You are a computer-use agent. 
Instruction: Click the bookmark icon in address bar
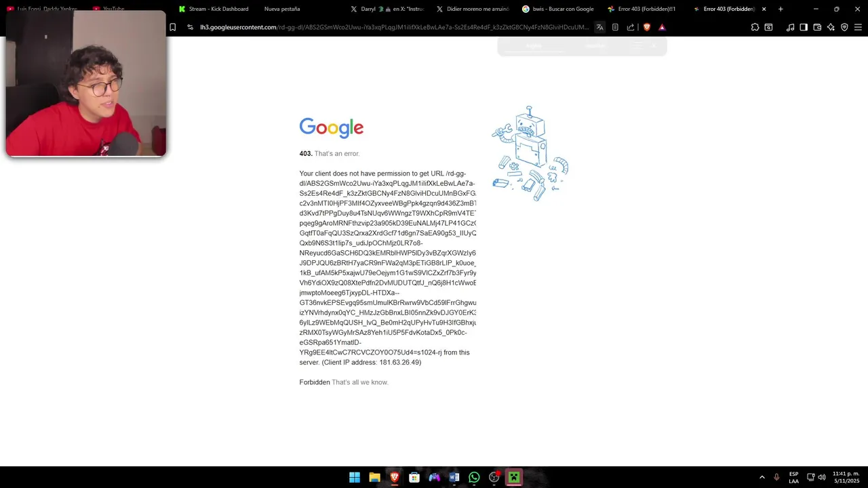pyautogui.click(x=172, y=27)
